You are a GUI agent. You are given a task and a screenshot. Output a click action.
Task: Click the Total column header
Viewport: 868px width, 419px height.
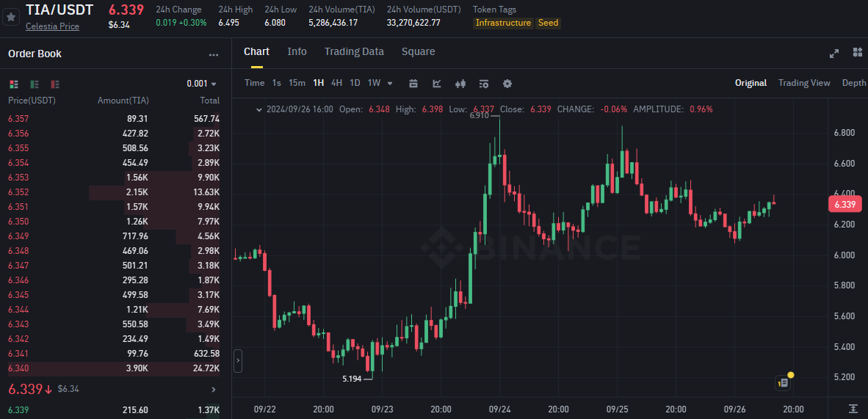click(x=210, y=101)
